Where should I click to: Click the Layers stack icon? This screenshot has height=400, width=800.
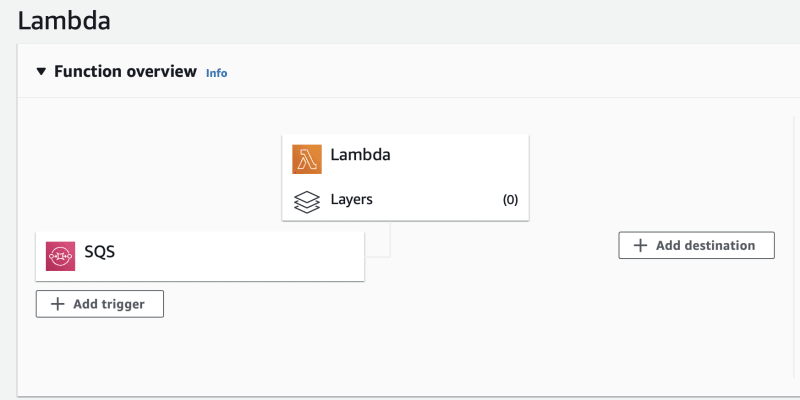307,202
